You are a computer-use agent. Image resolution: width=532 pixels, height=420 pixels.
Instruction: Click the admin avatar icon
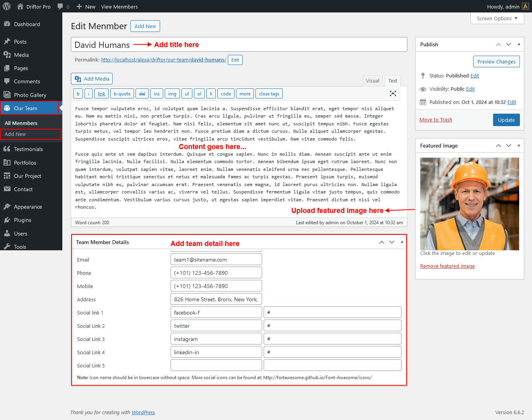pyautogui.click(x=525, y=6)
